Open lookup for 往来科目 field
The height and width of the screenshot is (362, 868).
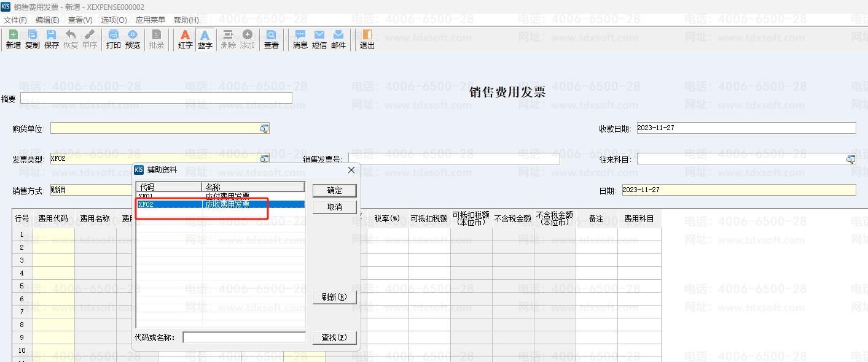(850, 160)
